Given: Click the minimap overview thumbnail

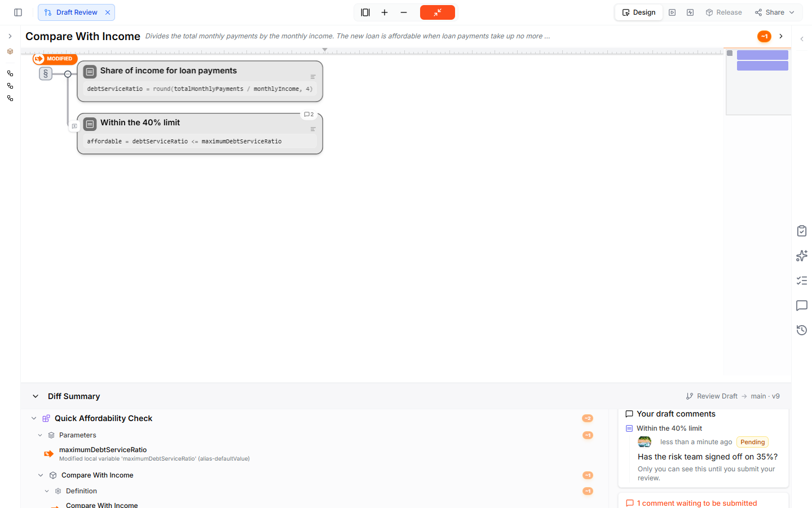Looking at the screenshot, I should [x=758, y=82].
